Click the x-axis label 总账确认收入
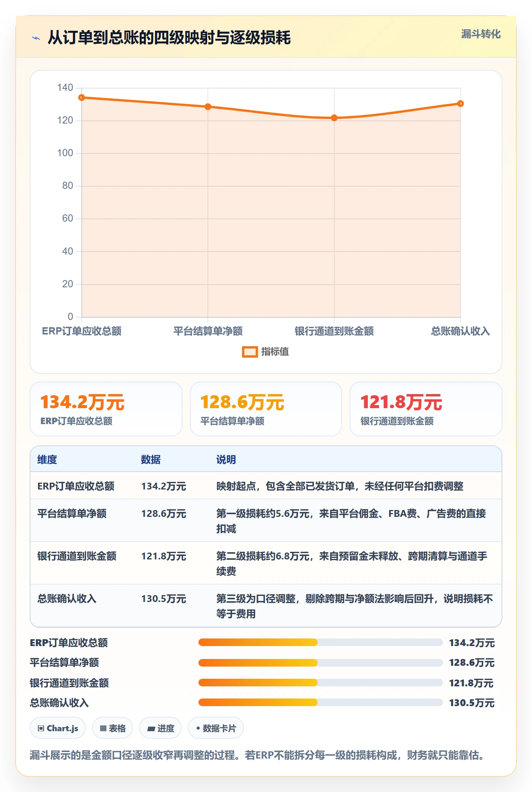The width and height of the screenshot is (532, 792). pyautogui.click(x=460, y=331)
